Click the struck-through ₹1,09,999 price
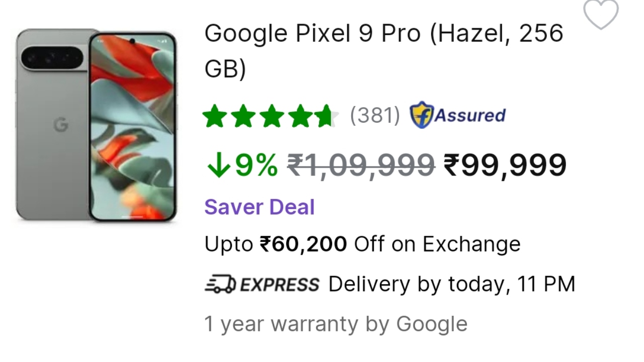The width and height of the screenshot is (644, 362). point(361,165)
